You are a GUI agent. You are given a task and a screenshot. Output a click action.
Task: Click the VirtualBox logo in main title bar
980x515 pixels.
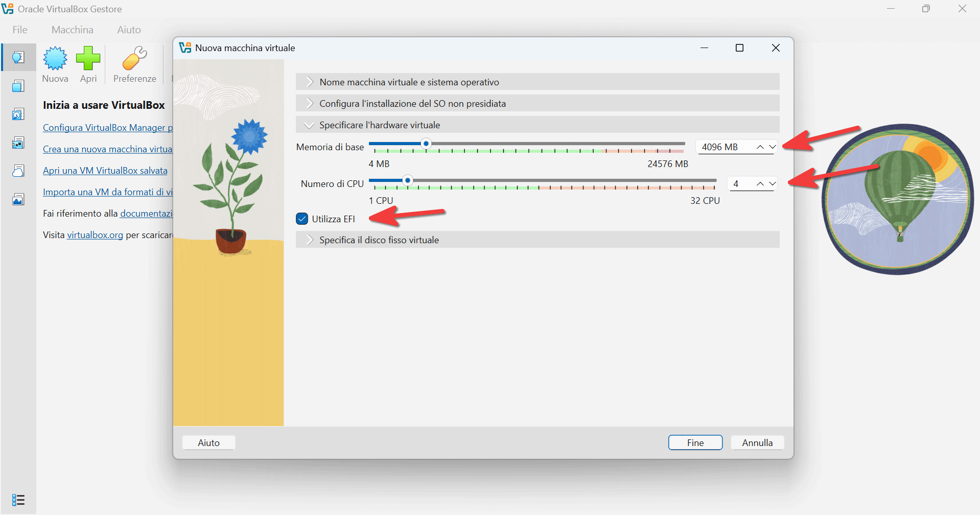tap(8, 9)
